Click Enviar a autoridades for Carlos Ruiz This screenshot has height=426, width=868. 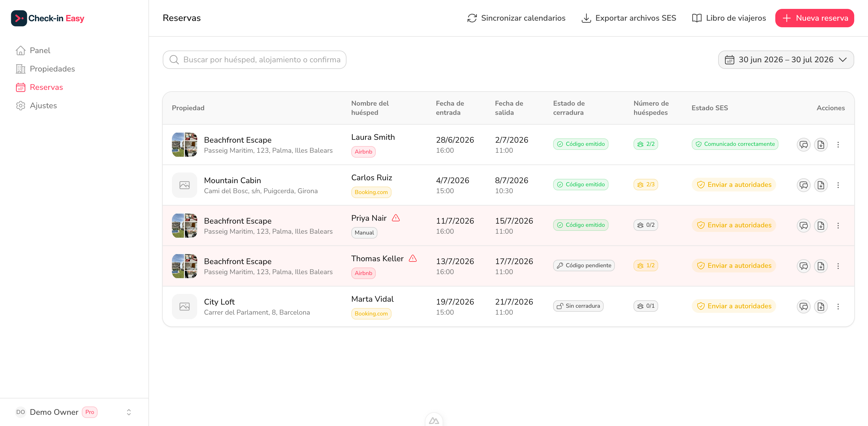(x=734, y=185)
